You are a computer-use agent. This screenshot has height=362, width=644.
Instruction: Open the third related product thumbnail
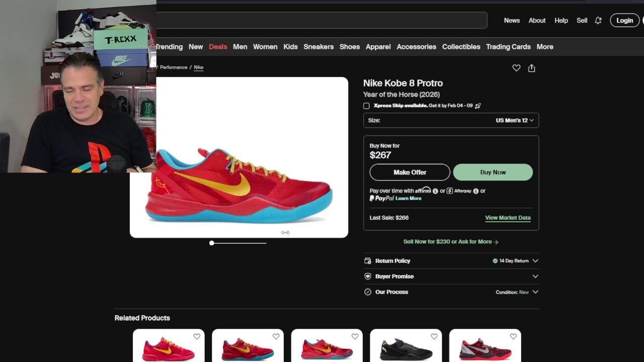point(327,346)
